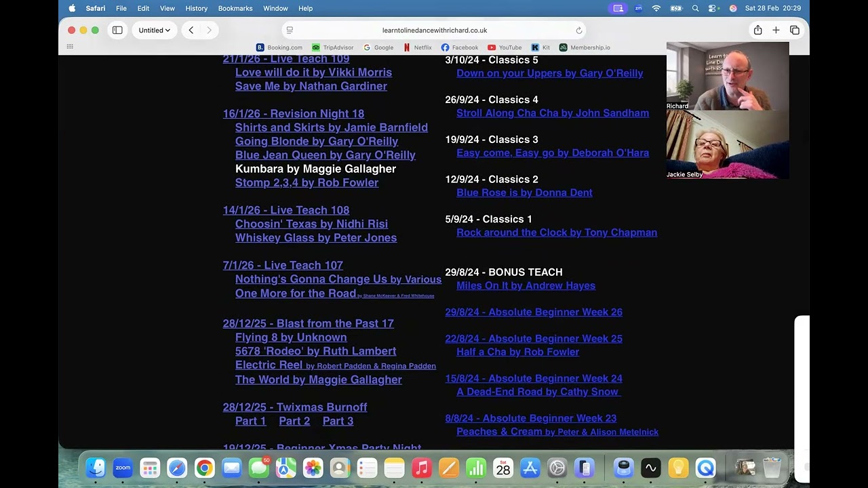
Task: Open Numbers from the Dock
Action: pos(475,468)
